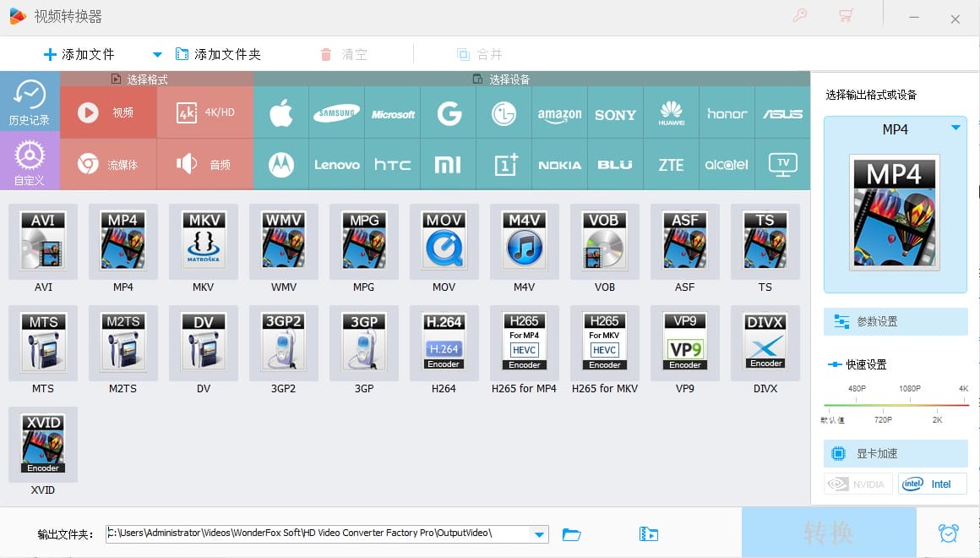Image resolution: width=980 pixels, height=558 pixels.
Task: Open the Apple device category
Action: (281, 113)
